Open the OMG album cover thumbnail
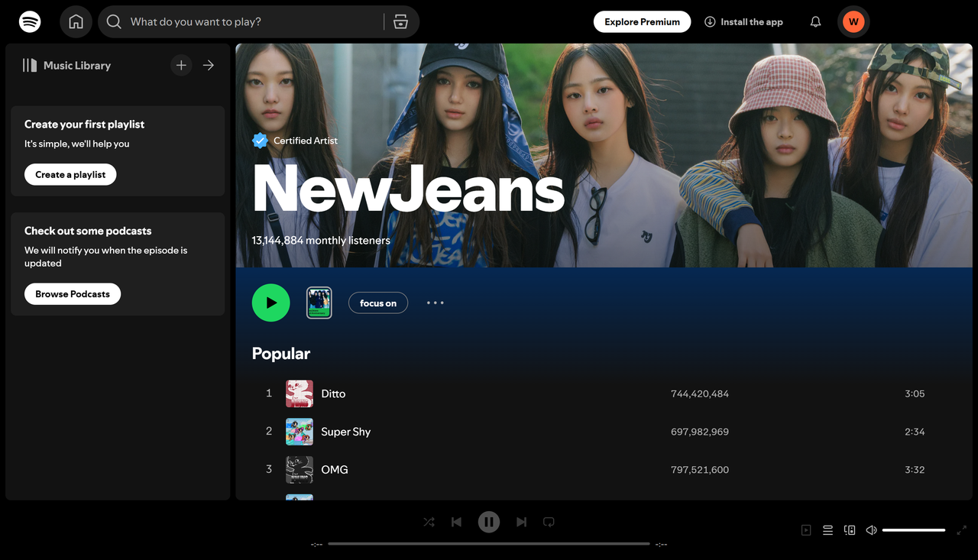978x560 pixels. 300,470
